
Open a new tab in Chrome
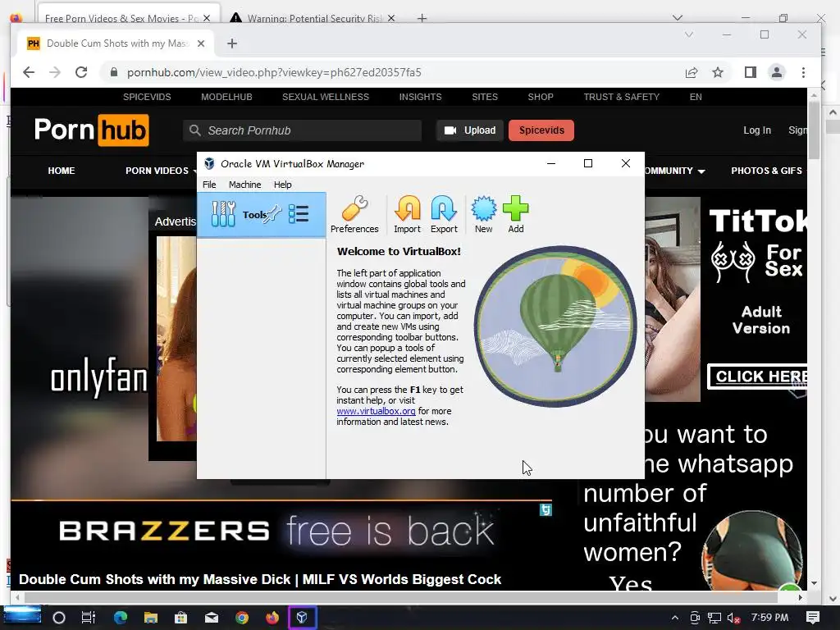[232, 43]
